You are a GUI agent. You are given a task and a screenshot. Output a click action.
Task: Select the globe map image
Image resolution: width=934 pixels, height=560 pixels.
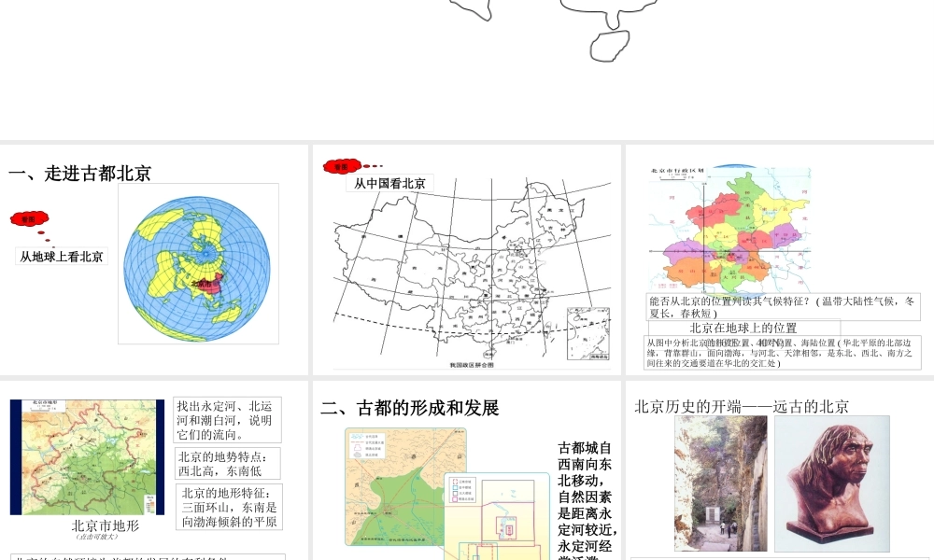point(198,263)
